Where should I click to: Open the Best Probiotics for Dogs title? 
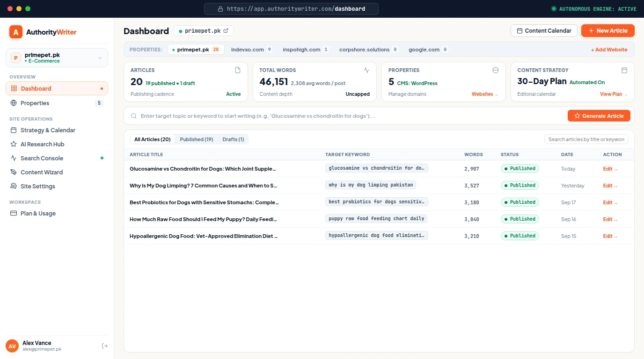pos(204,202)
